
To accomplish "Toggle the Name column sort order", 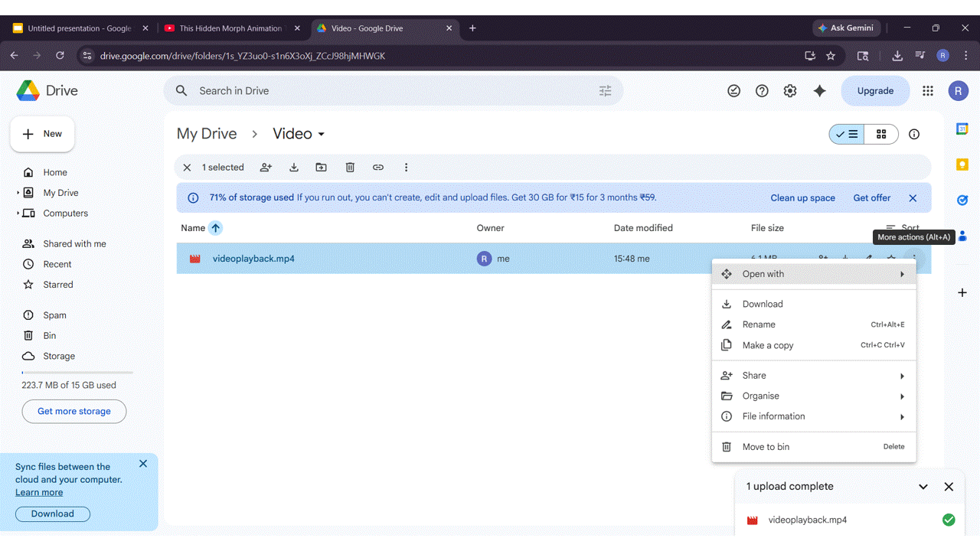I will 215,227.
